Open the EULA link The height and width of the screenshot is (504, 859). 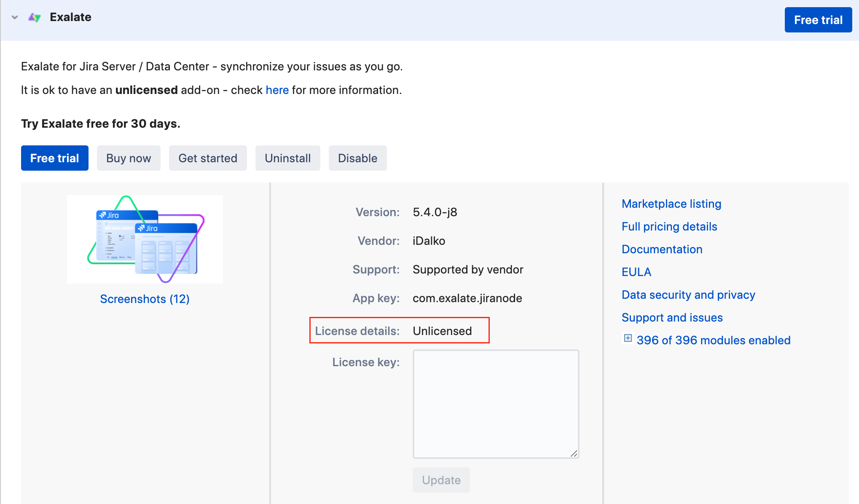coord(636,272)
